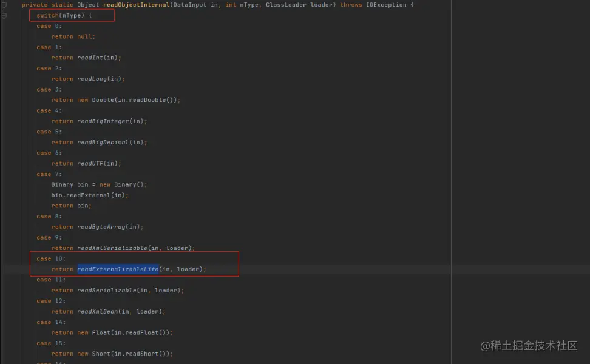Click the 'case 4:' label

pos(49,110)
